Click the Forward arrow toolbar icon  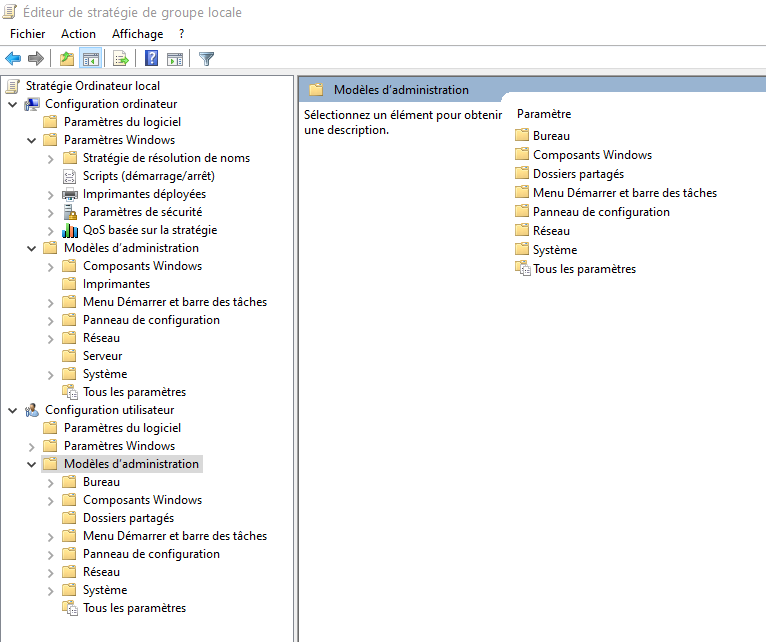(x=36, y=59)
